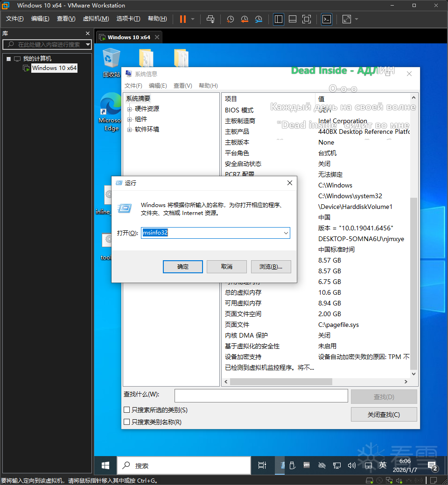Image resolution: width=448 pixels, height=485 pixels.
Task: Click the 内核 DMA 保护 row
Action: tap(316, 336)
